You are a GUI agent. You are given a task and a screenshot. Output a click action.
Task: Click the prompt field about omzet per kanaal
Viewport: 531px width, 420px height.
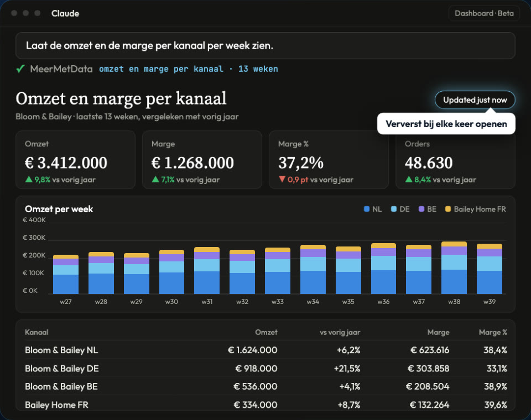[265, 46]
